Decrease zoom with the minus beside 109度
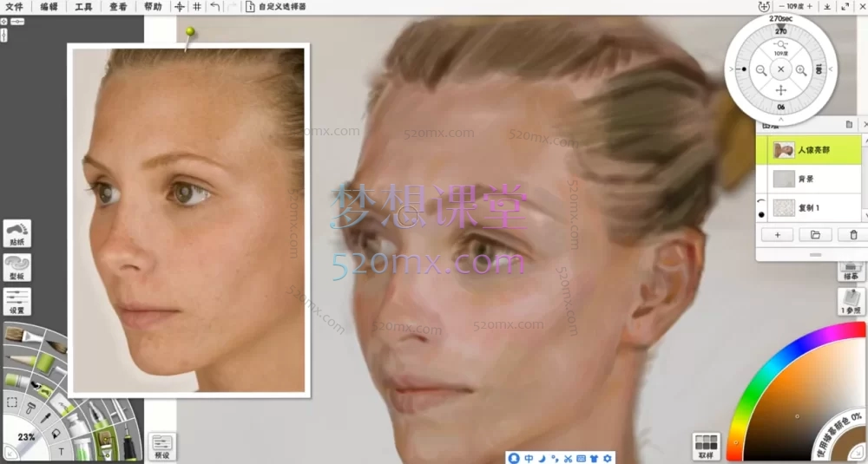The image size is (868, 464). click(782, 7)
